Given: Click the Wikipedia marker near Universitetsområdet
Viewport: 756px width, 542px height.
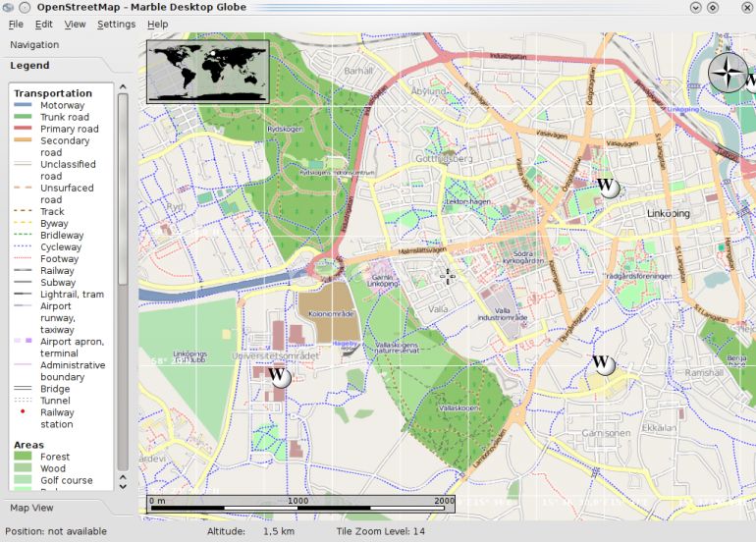Looking at the screenshot, I should [x=279, y=376].
